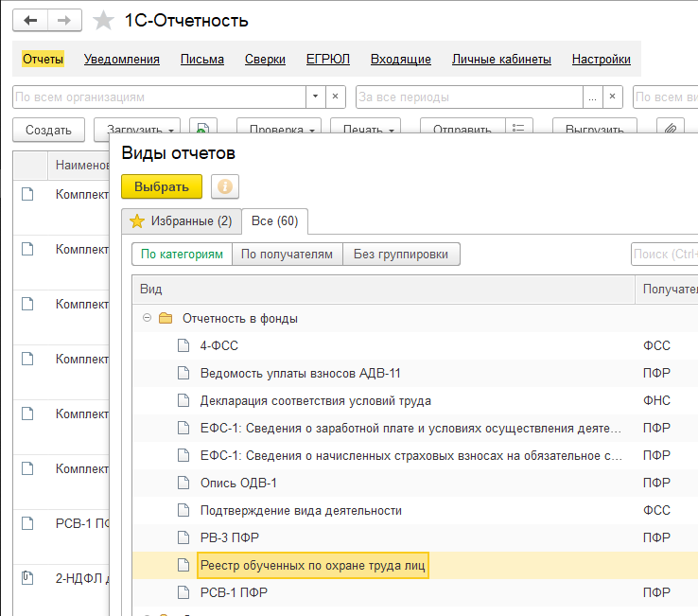
Task: Open the period selection ellipsis button
Action: click(593, 97)
